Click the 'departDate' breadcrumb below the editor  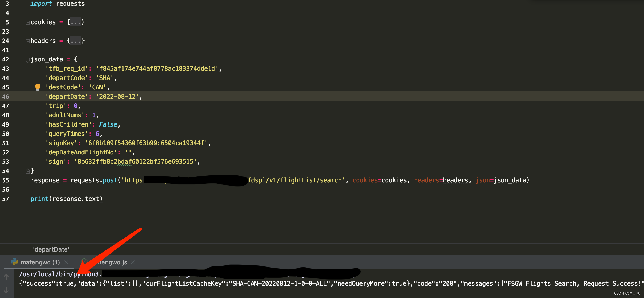[x=51, y=249]
